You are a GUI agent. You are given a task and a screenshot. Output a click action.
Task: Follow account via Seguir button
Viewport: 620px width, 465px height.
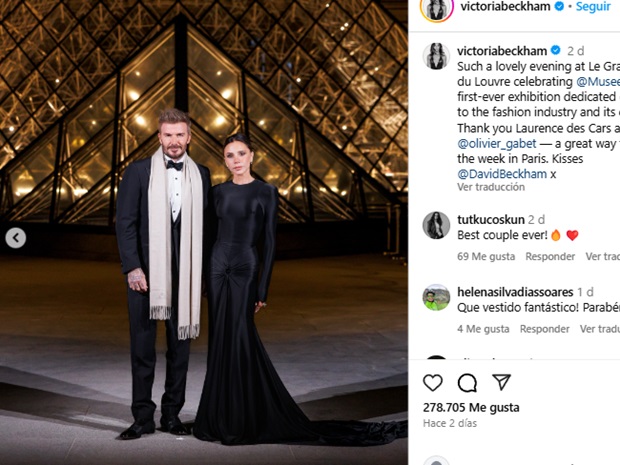(593, 6)
